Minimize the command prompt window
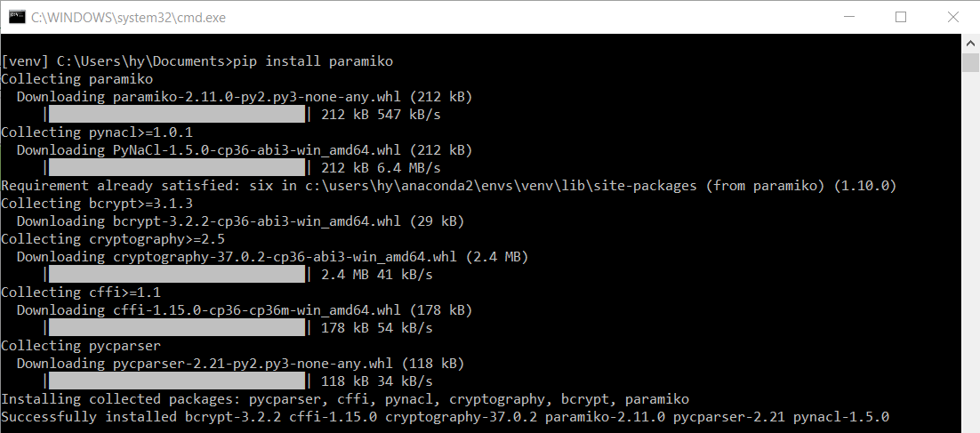980x433 pixels. [x=853, y=17]
